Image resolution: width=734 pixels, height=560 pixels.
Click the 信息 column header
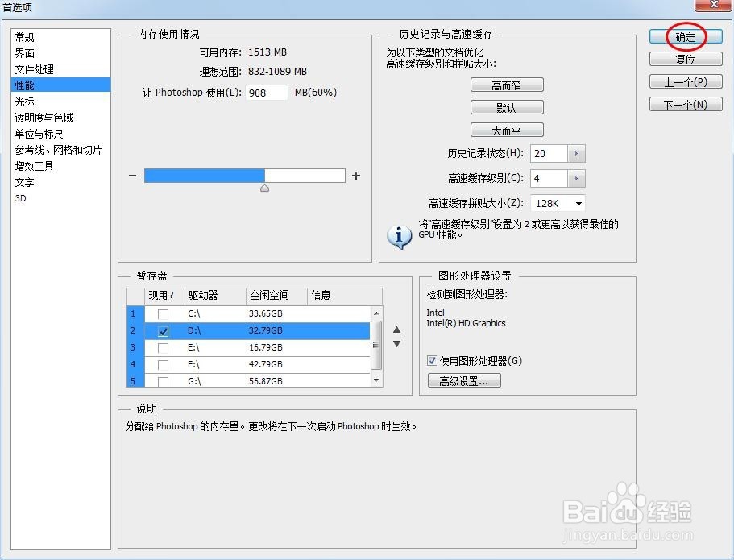(345, 296)
